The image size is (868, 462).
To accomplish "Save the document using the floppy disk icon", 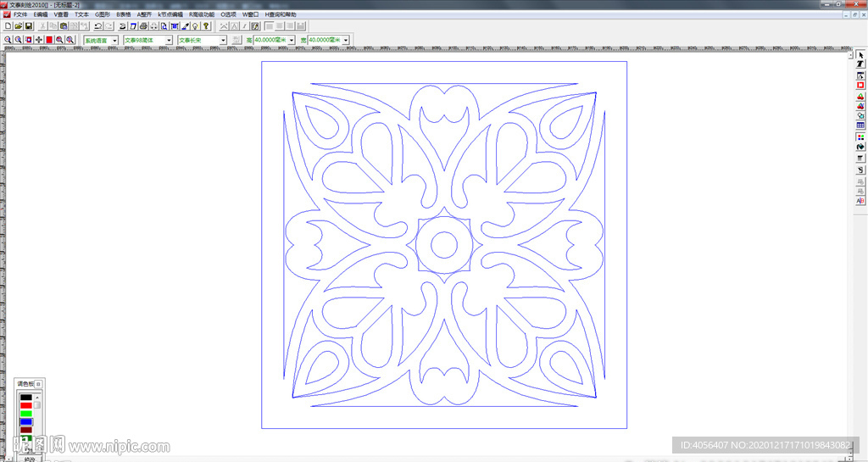I will (x=28, y=26).
